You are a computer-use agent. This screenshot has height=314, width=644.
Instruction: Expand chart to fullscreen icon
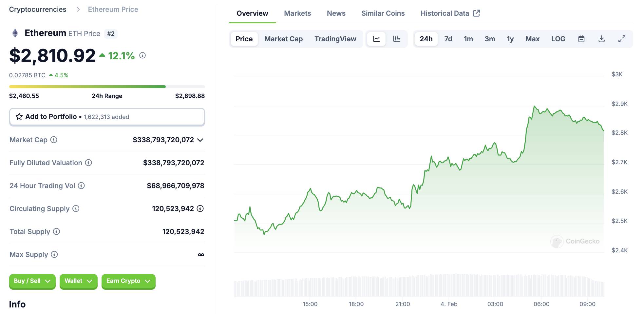click(x=622, y=39)
